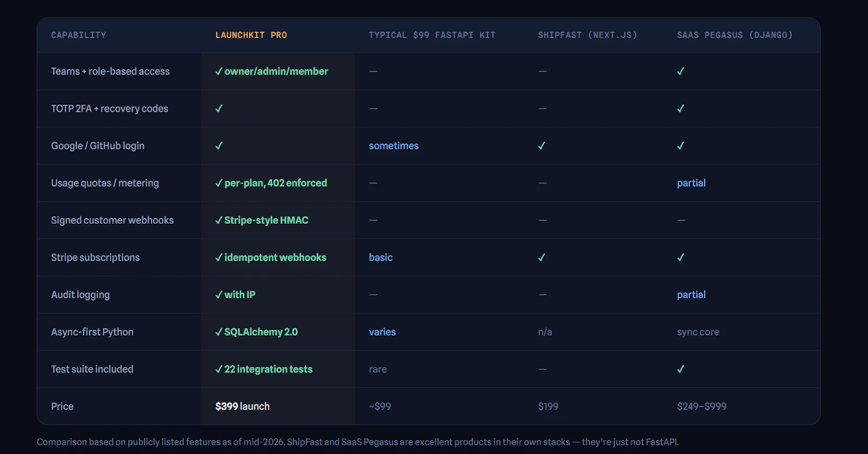Click the 'with IP' cell
This screenshot has width=868, height=454.
[235, 294]
